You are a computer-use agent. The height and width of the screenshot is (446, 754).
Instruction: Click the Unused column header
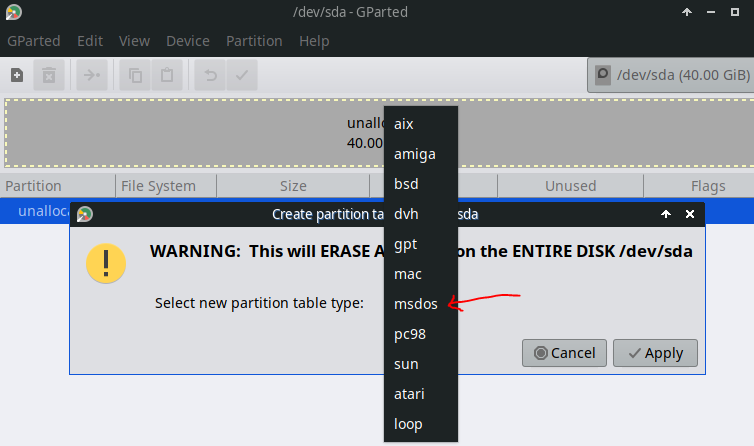[x=570, y=186]
